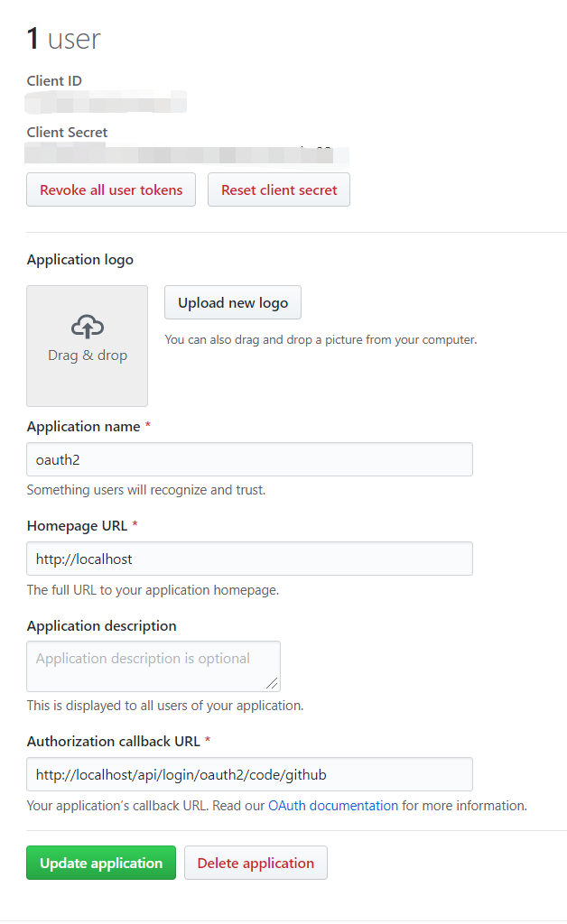Image resolution: width=567 pixels, height=924 pixels.
Task: Click the cloud upload icon in logo box
Action: (x=87, y=327)
